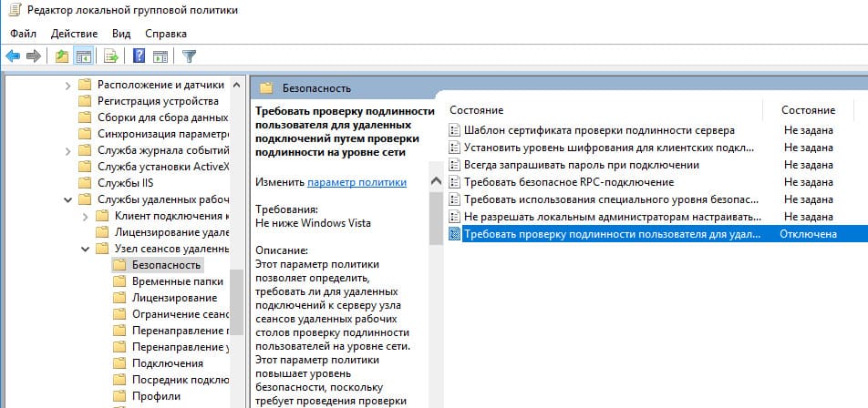Collapse the Узел сеансов удаленных node
868x408 pixels.
[x=86, y=249]
